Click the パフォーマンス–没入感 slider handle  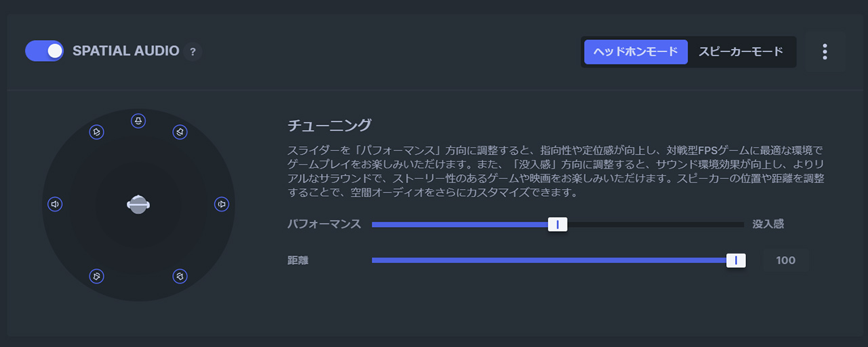pyautogui.click(x=557, y=224)
